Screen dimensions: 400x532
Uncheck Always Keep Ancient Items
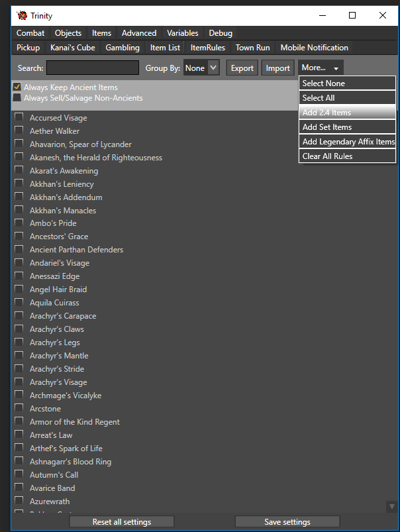pos(17,87)
